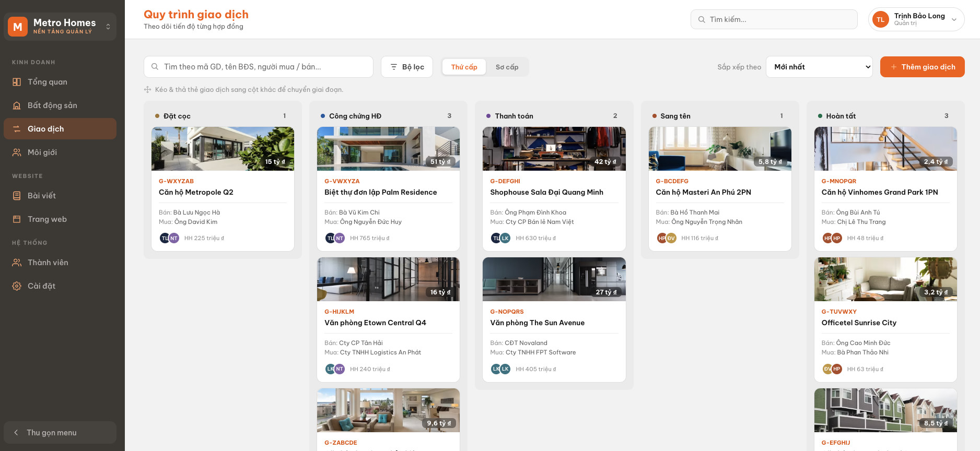
Task: Click the Cài đặt gear icon
Action: [17, 286]
